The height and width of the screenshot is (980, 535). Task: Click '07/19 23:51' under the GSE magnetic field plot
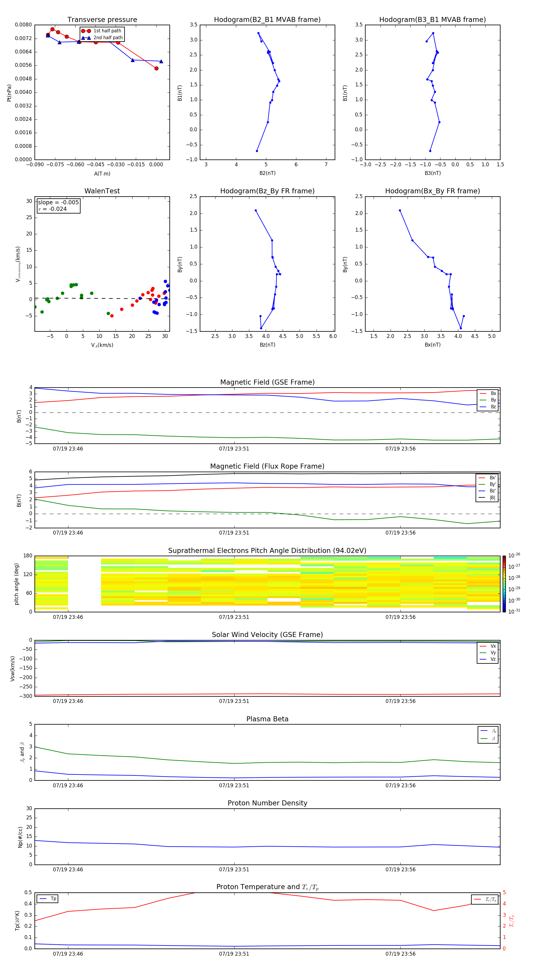[x=234, y=449]
